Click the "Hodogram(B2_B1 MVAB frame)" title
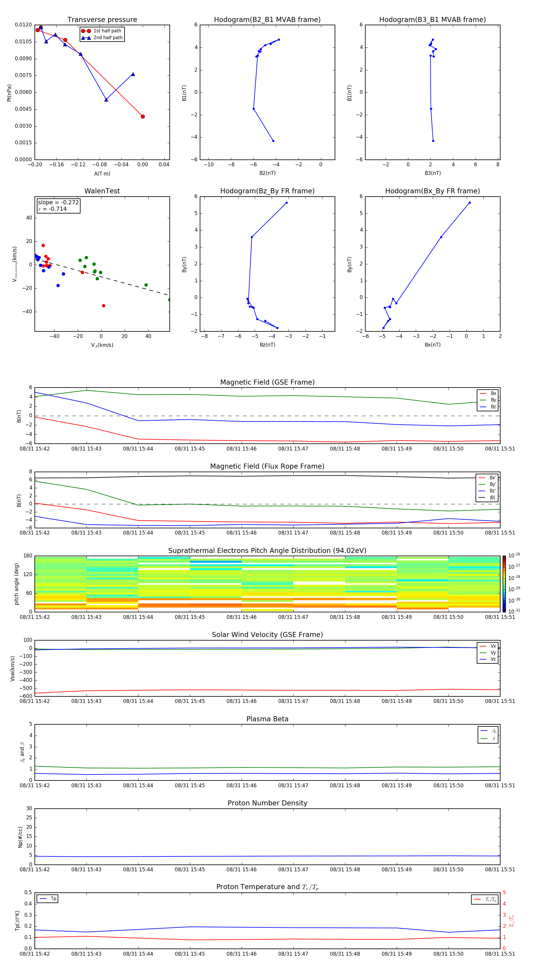Screen dimensions: 535x980 (x=267, y=19)
